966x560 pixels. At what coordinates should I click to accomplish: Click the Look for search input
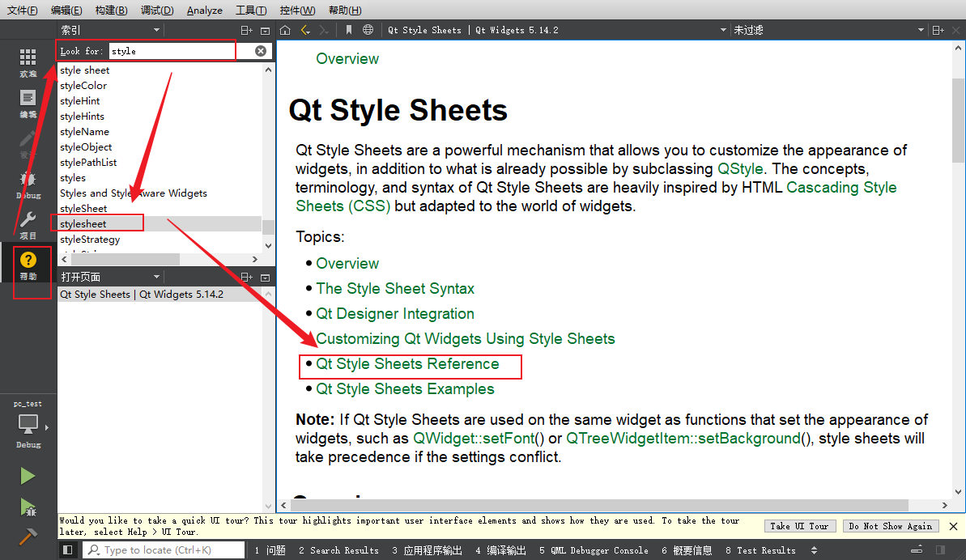point(181,51)
